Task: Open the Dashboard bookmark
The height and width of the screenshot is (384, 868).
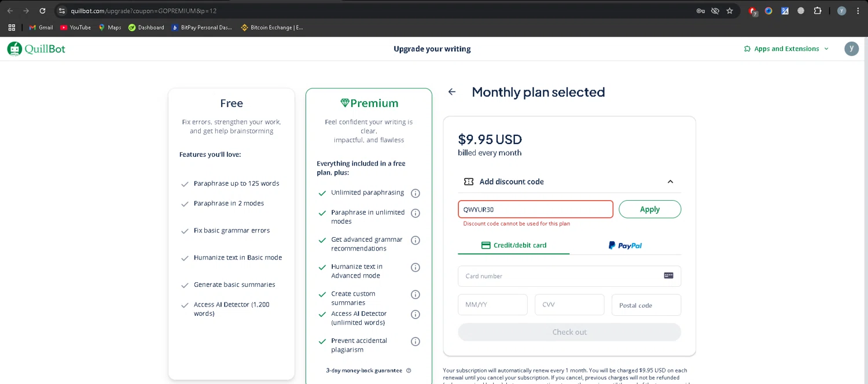Action: (x=146, y=27)
